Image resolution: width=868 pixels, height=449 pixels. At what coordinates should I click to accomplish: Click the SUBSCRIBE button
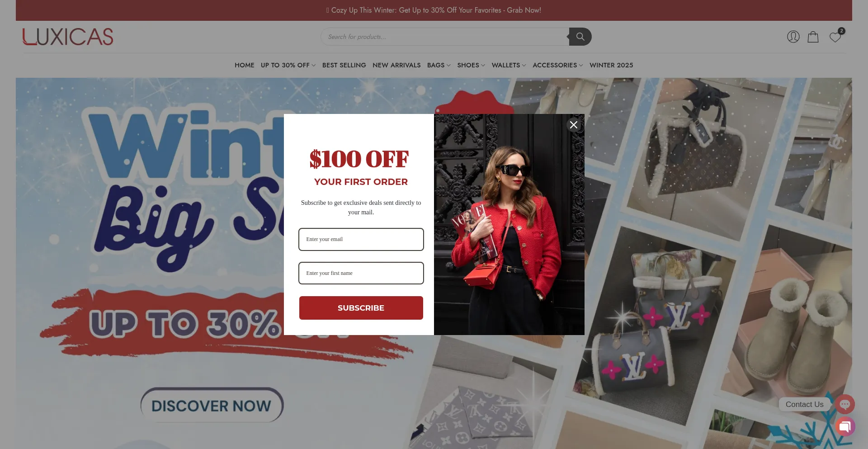point(361,308)
